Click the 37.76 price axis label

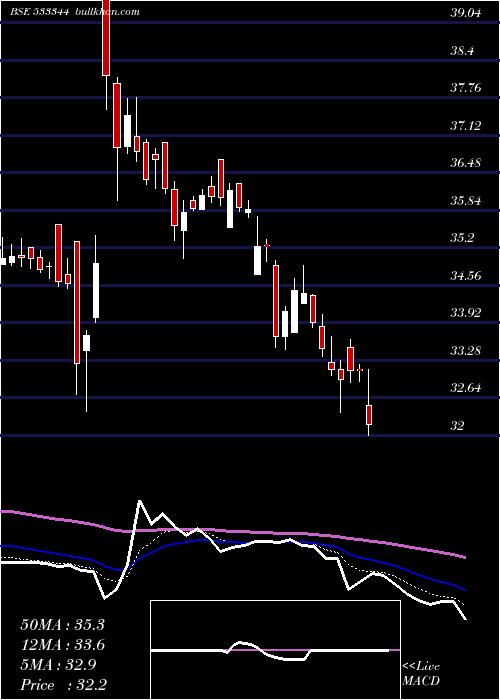[x=466, y=88]
